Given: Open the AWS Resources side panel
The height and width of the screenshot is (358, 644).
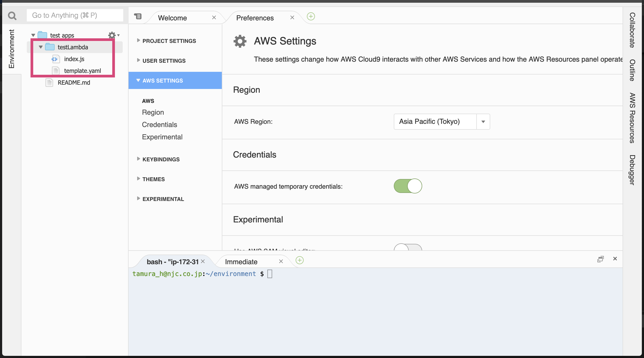Looking at the screenshot, I should (633, 118).
